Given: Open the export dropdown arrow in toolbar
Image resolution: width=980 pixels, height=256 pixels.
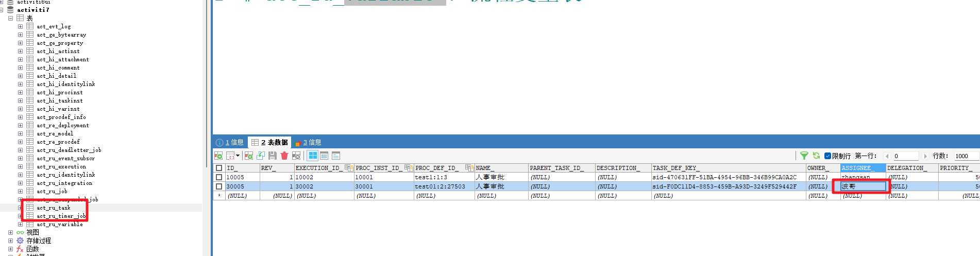Looking at the screenshot, I should point(238,156).
